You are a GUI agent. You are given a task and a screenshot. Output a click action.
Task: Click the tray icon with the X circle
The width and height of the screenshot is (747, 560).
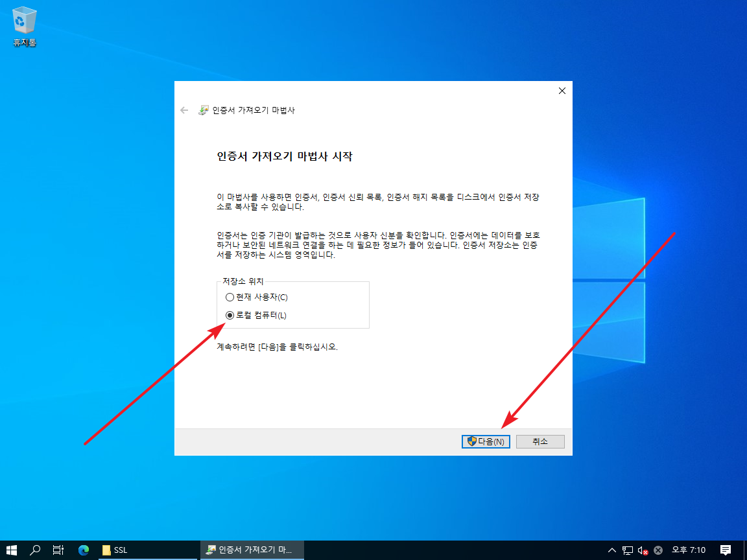(658, 550)
